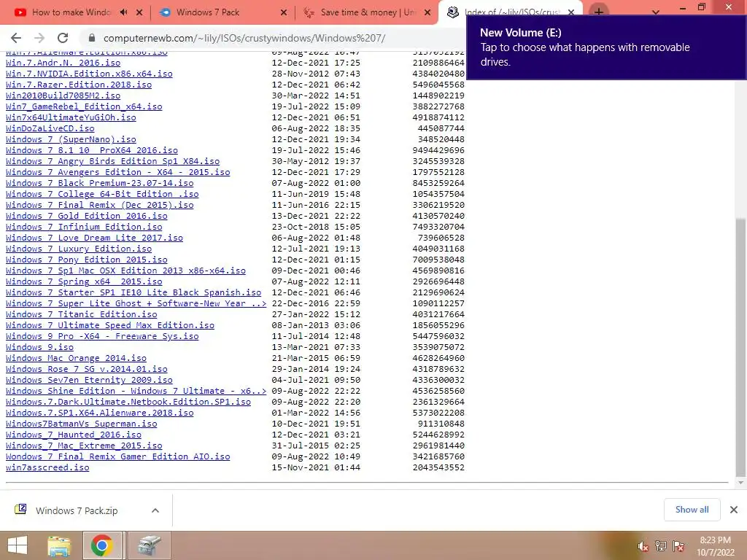This screenshot has height=560, width=747.
Task: Click the padlock icon in address bar
Action: tap(92, 38)
